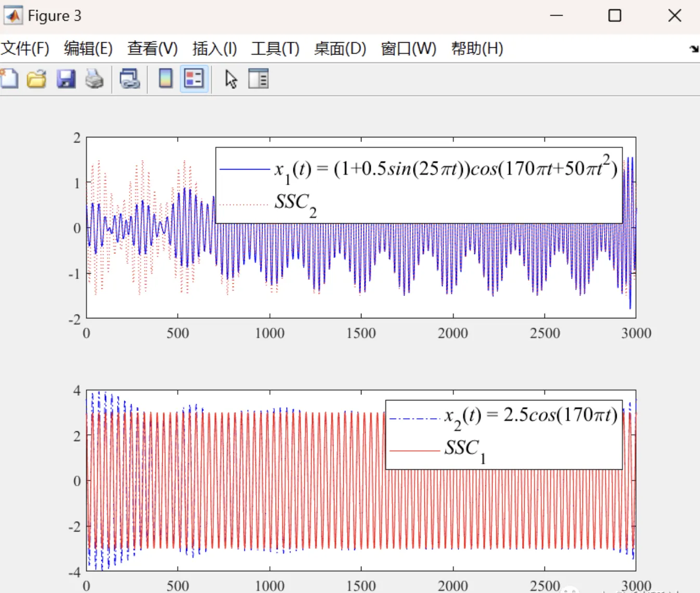Open the 编辑(E) menu

pyautogui.click(x=88, y=49)
